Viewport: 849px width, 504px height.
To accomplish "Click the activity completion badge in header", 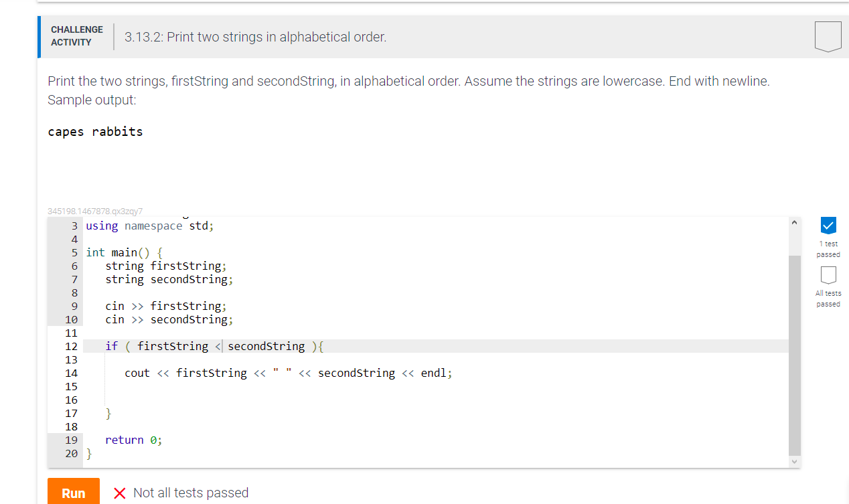I will 828,36.
